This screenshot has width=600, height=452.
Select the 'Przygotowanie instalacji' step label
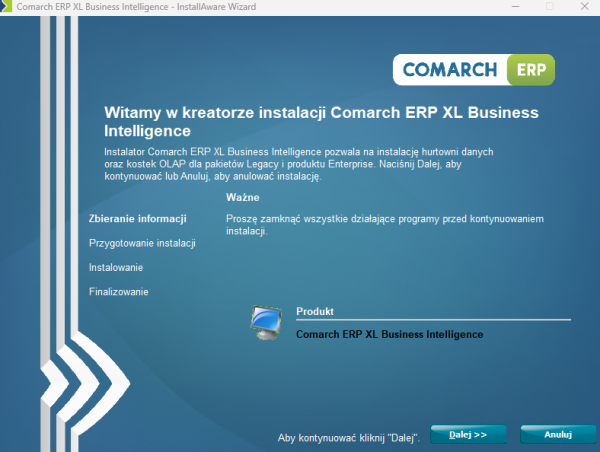click(x=142, y=243)
